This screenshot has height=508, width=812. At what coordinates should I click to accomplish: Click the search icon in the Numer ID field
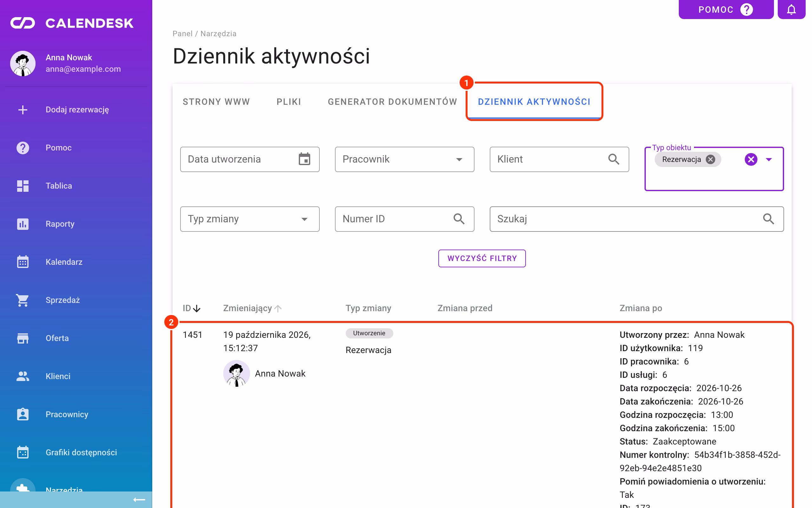tap(459, 219)
